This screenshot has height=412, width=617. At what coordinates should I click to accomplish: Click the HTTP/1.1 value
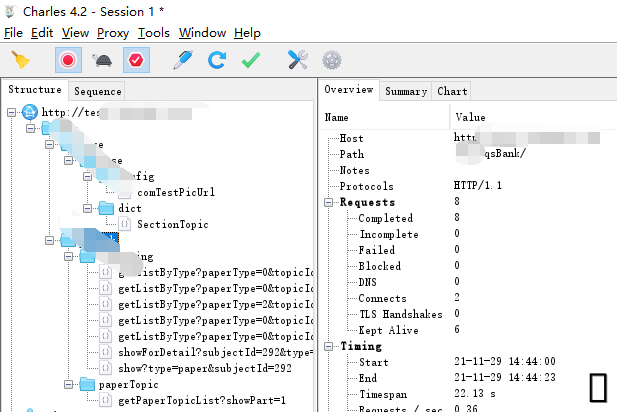click(x=478, y=185)
